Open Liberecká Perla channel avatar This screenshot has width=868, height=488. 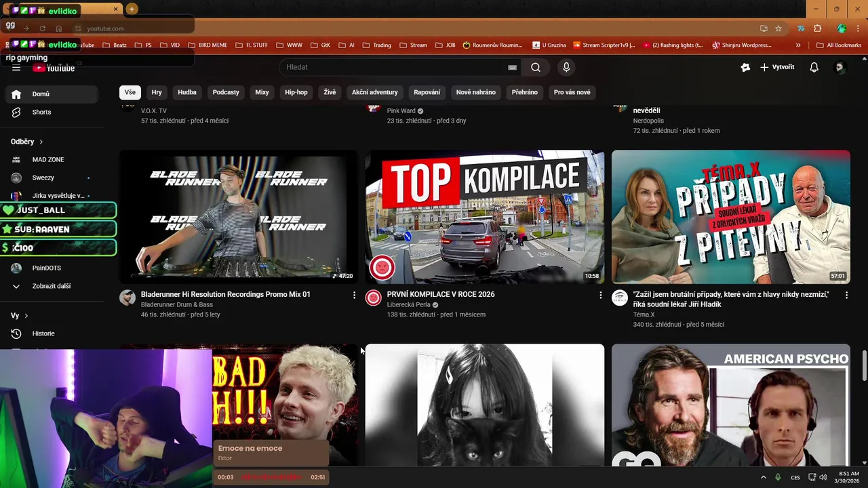[x=374, y=298]
